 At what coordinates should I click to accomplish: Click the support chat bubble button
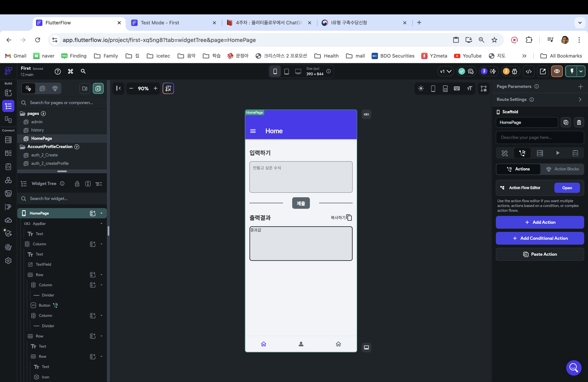click(x=574, y=368)
